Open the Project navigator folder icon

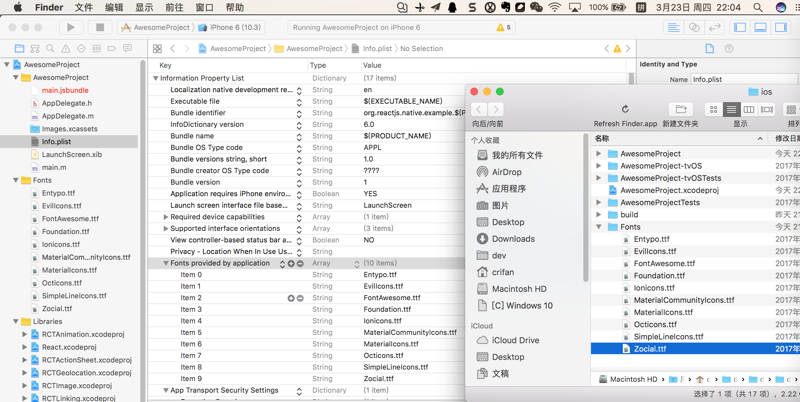19,48
